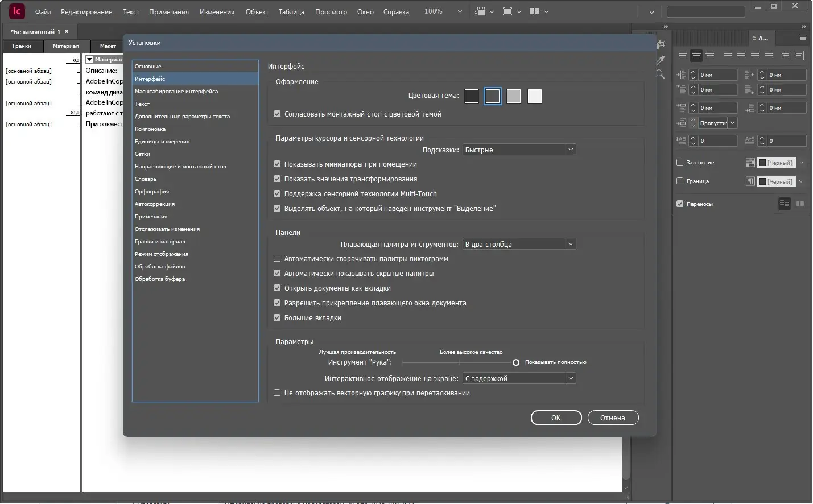Open the Редактирование menu

click(86, 12)
